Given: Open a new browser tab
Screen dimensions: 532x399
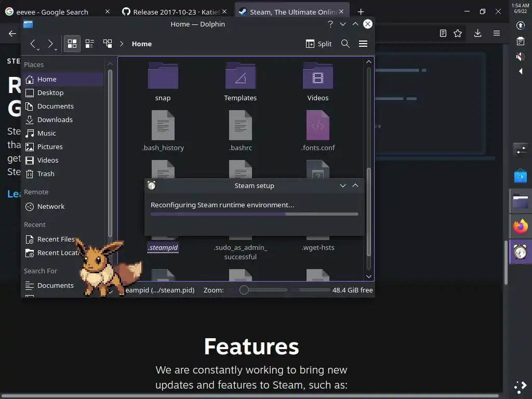Looking at the screenshot, I should pyautogui.click(x=361, y=12).
